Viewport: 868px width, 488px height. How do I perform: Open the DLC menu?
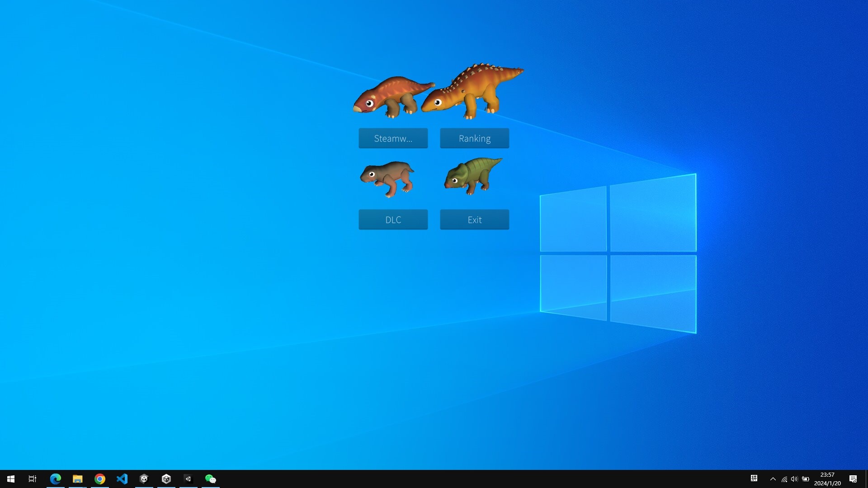pyautogui.click(x=393, y=220)
